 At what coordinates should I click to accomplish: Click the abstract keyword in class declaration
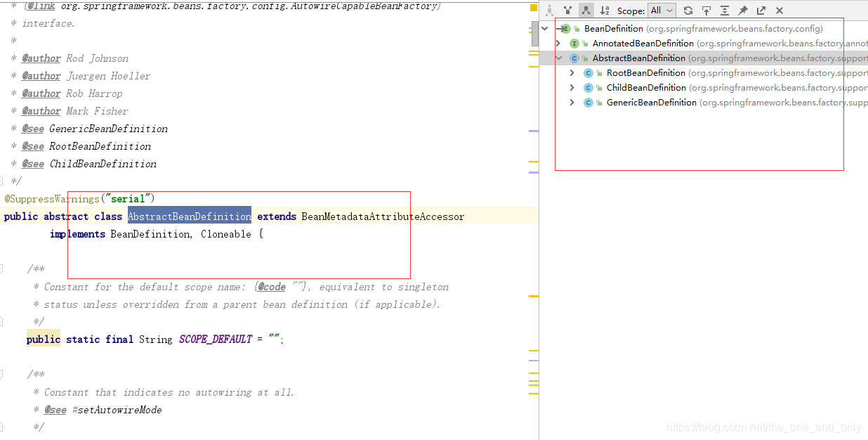[66, 216]
